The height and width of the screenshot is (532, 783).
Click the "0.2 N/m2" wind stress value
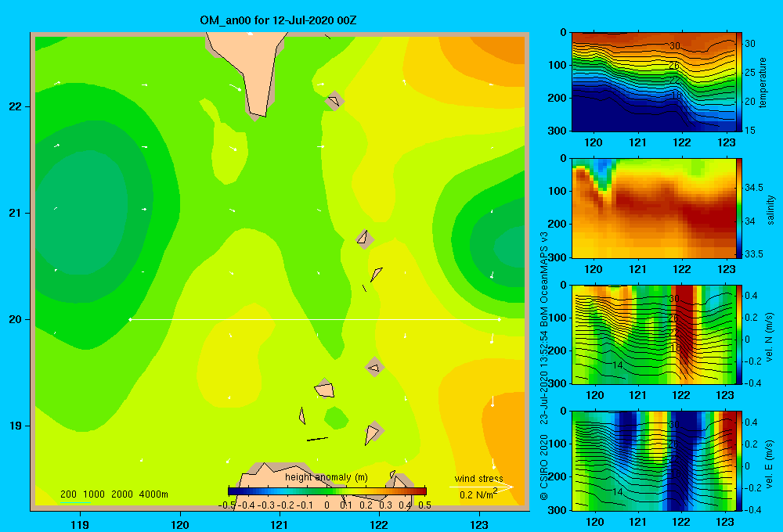478,494
